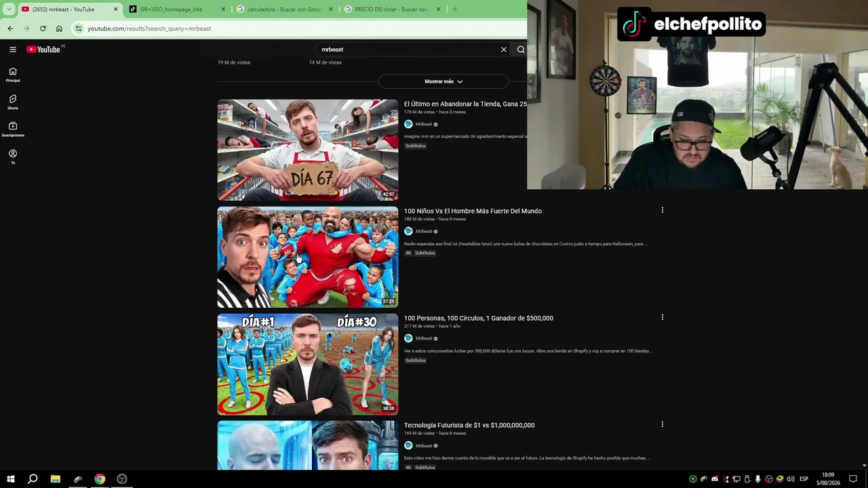Switch the ESP keyboard language indicator
The image size is (868, 488).
pos(804,479)
